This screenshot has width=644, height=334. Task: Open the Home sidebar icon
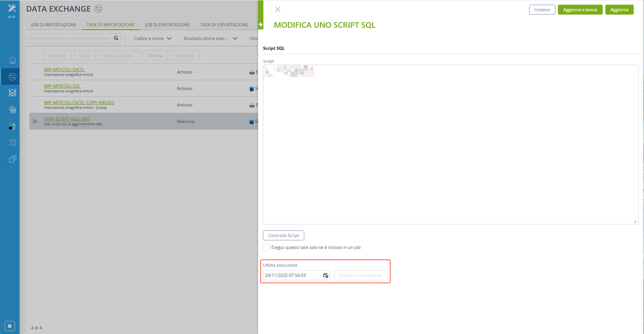(12, 60)
